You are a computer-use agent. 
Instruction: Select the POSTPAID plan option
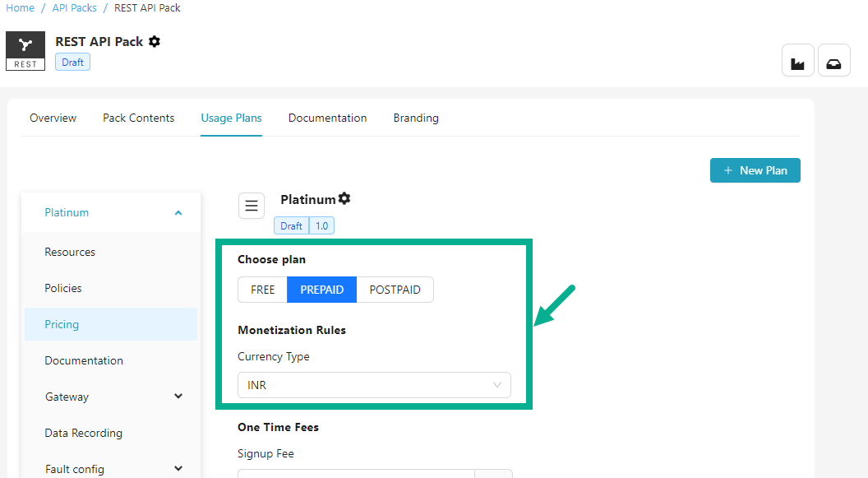395,290
